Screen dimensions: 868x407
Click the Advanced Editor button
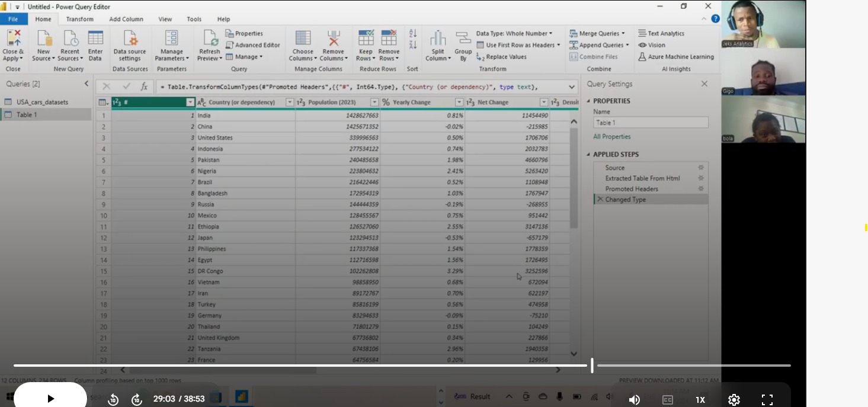click(x=252, y=45)
